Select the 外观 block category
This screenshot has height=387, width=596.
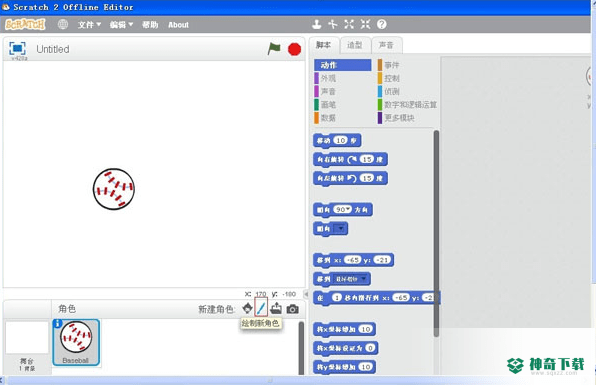coord(328,78)
